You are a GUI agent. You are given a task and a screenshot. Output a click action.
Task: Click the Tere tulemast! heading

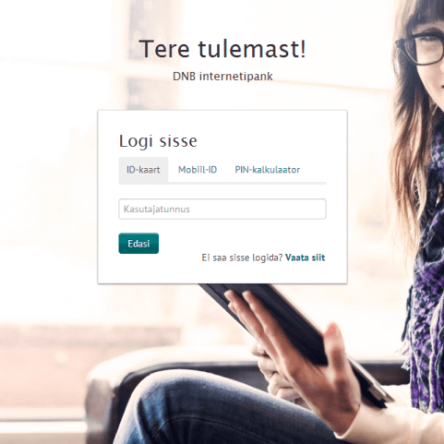click(x=222, y=49)
